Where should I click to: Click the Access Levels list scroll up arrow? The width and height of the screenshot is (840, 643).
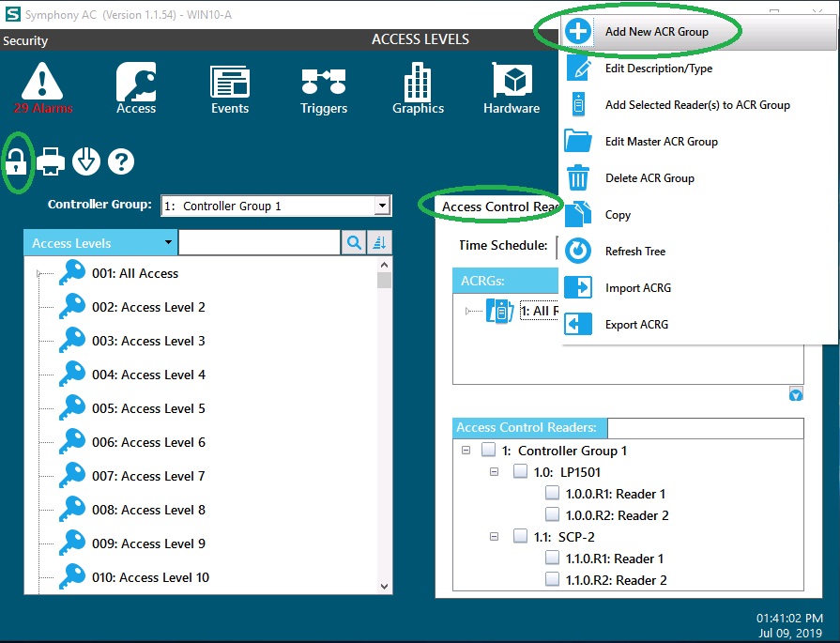pos(384,265)
